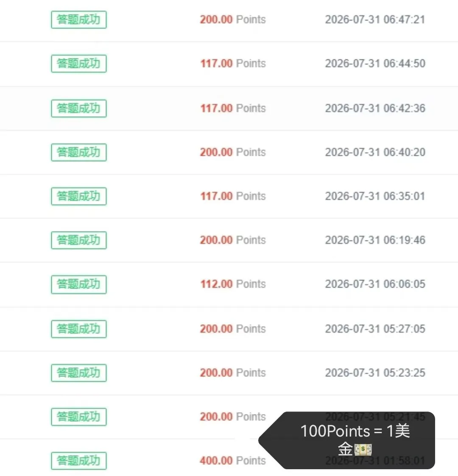The width and height of the screenshot is (458, 476).
Task: Click the 100Points = 1美金 tooltip bubble
Action: [346, 440]
